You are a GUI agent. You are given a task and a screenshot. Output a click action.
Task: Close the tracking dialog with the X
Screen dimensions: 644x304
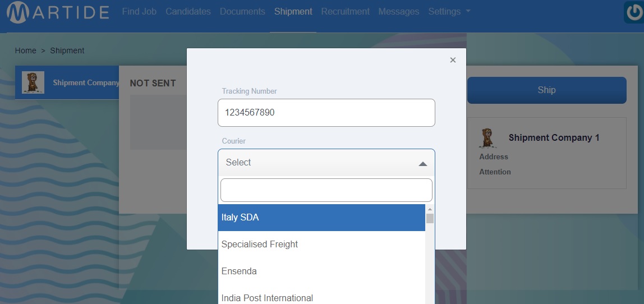coord(453,60)
